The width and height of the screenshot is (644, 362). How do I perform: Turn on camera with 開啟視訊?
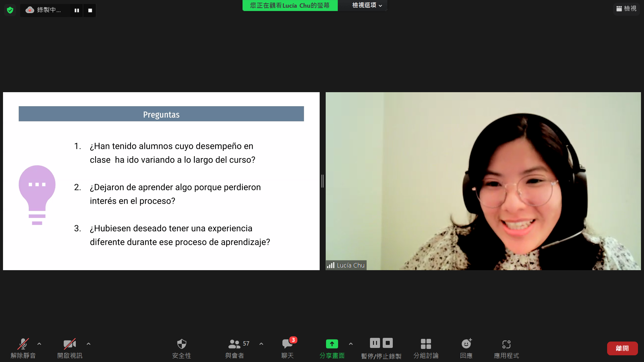pos(70,349)
